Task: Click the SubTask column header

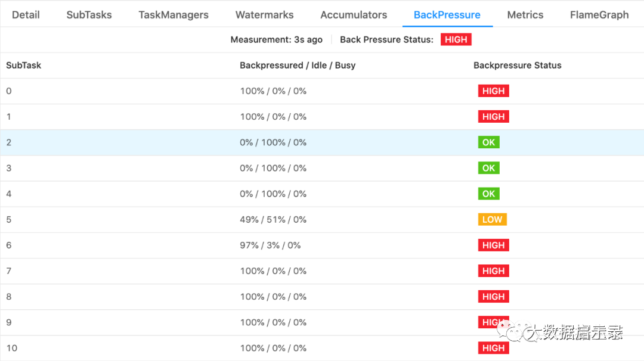Action: point(24,65)
